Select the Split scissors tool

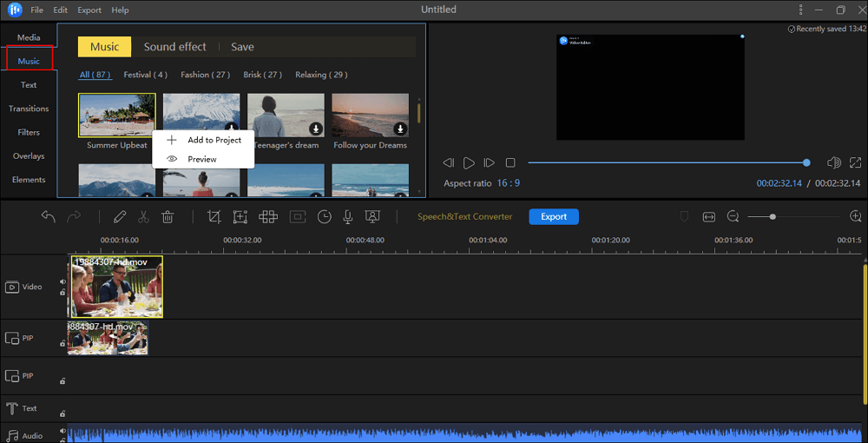point(143,216)
